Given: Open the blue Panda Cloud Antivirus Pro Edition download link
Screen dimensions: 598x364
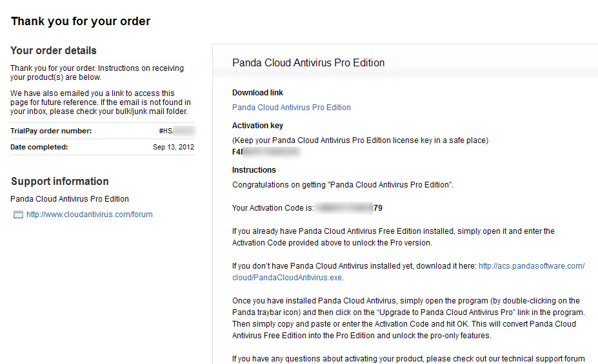Looking at the screenshot, I should (x=292, y=108).
